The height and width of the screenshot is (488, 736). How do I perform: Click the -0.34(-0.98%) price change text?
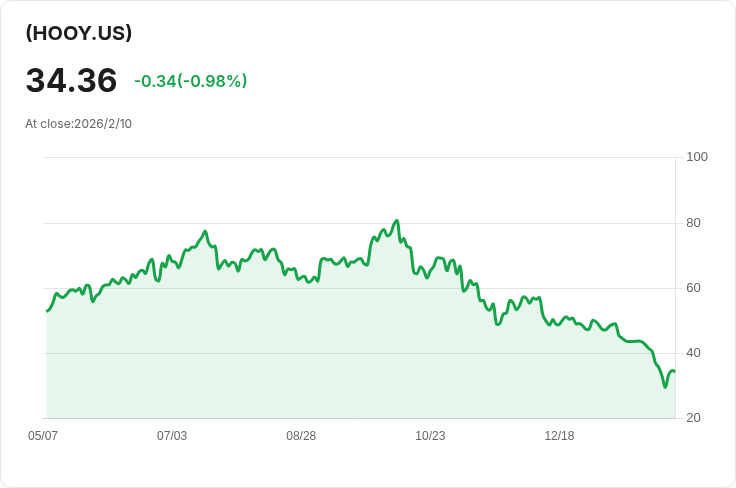[x=190, y=81]
